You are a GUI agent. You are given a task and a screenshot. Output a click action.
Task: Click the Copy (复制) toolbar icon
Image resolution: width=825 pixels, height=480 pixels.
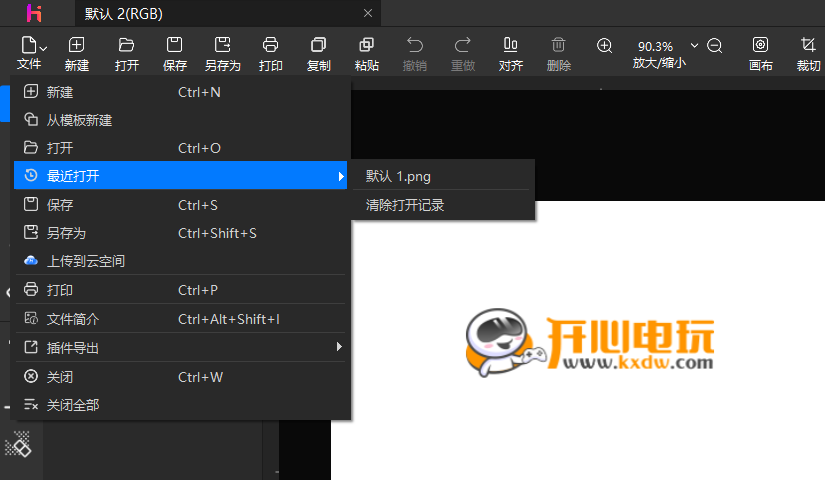[x=318, y=45]
